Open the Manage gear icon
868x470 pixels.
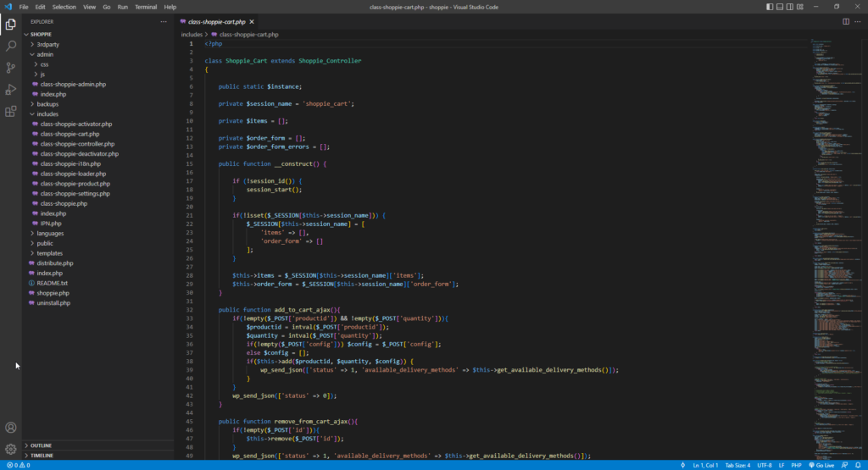[x=10, y=449]
